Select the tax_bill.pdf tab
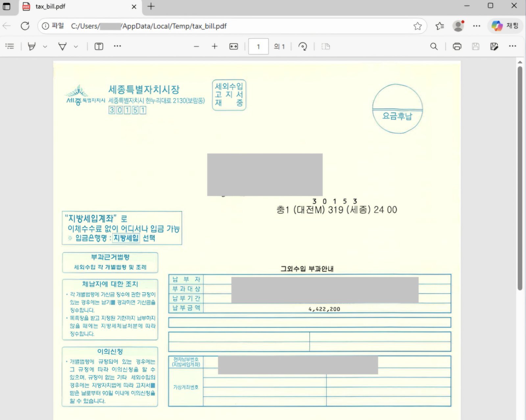Image resolution: width=526 pixels, height=420 pixels. click(76, 7)
